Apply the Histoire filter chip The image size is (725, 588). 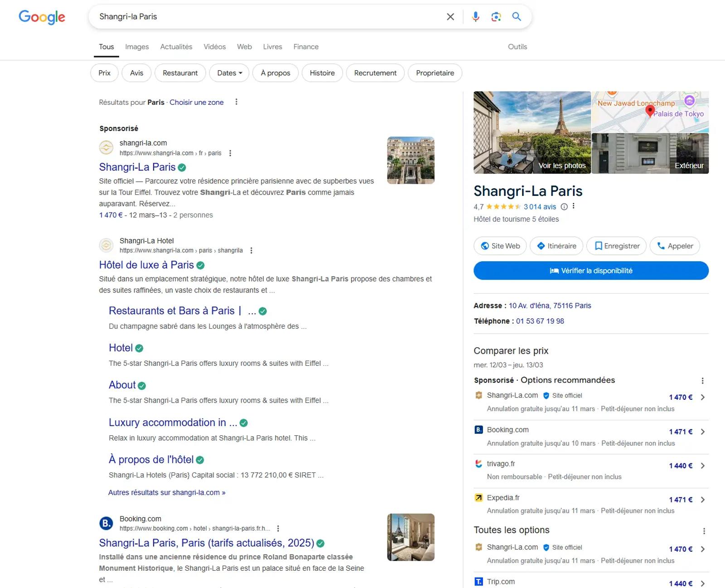[322, 73]
